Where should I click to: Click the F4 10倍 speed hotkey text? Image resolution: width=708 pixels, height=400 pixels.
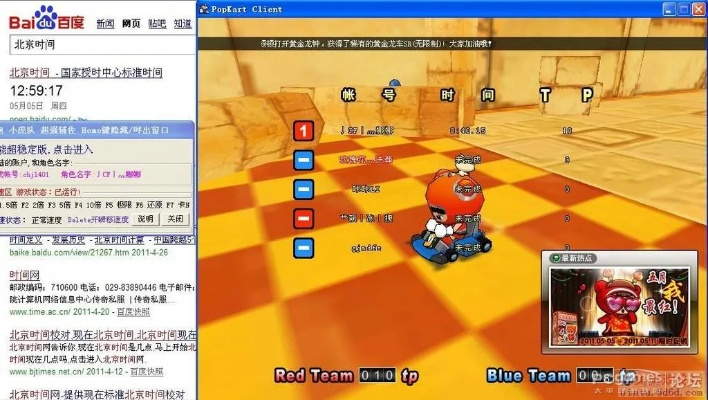(x=88, y=205)
